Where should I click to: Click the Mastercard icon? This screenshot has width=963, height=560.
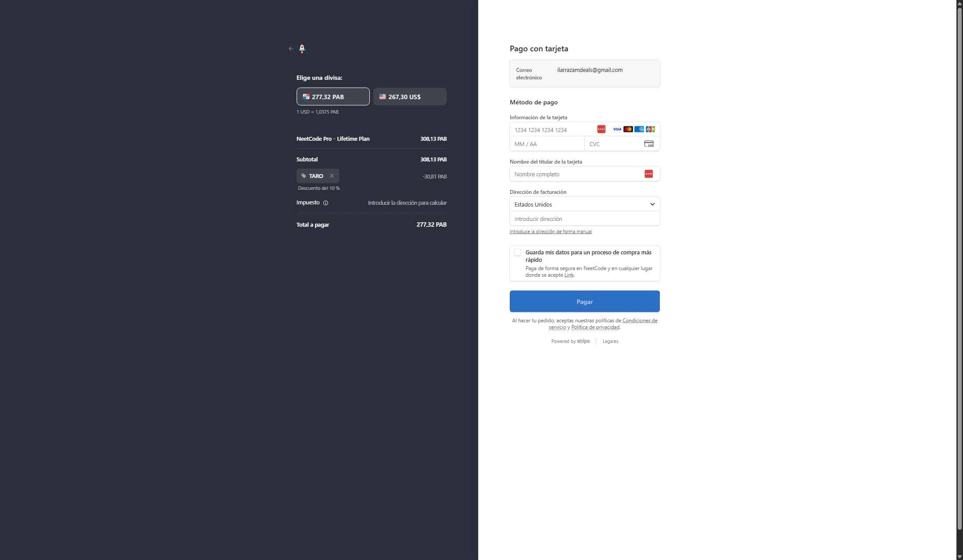(628, 129)
